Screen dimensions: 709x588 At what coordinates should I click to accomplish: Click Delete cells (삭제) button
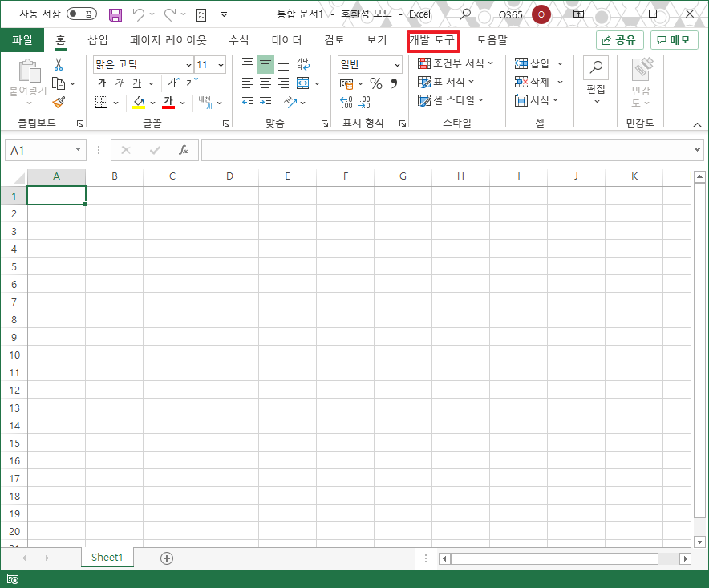533,82
